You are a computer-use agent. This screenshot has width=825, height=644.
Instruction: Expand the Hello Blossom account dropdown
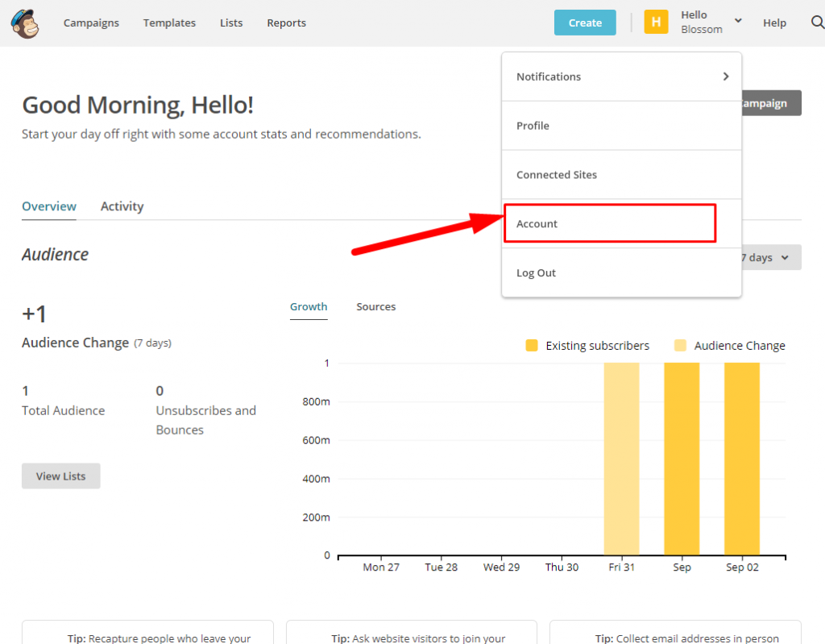738,22
